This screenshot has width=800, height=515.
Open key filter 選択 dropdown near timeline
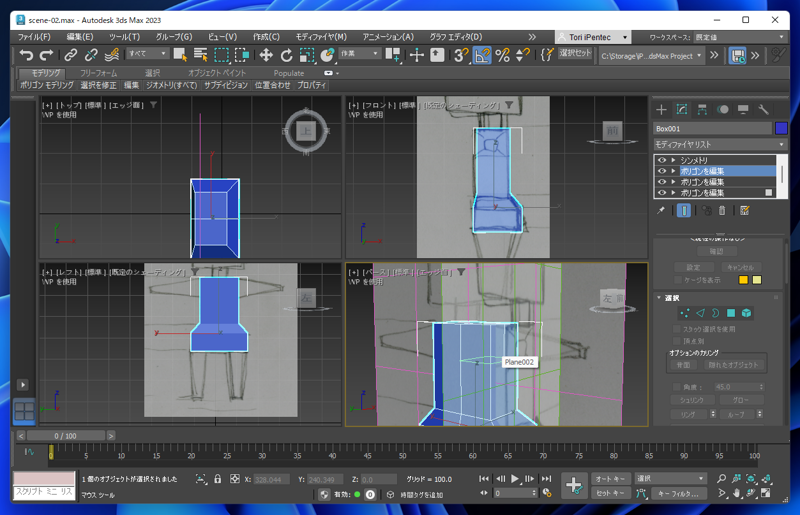coord(670,478)
